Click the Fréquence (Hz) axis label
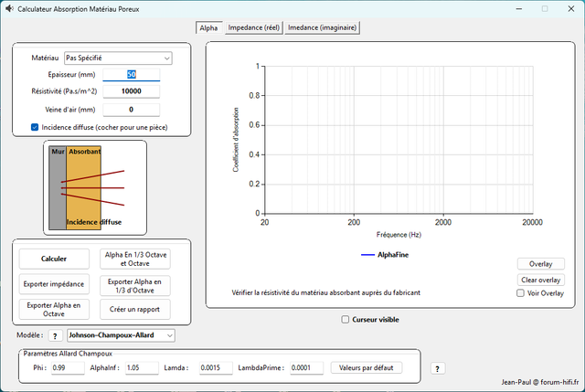Viewport: 585px width, 392px height. 399,235
